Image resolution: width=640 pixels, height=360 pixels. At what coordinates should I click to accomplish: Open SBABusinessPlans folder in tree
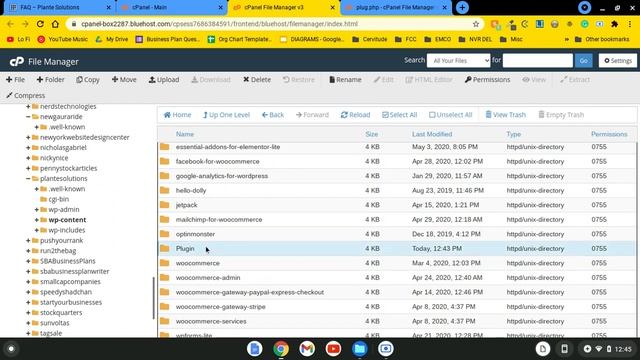68,261
